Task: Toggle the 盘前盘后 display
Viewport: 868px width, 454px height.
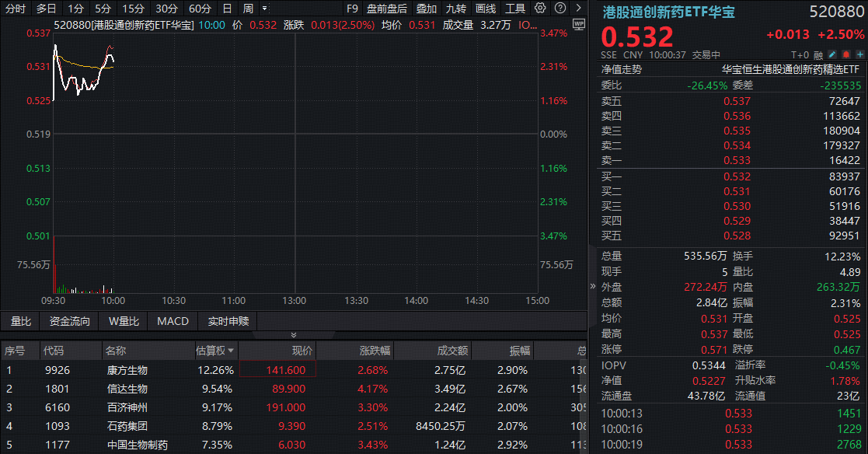Action: tap(386, 9)
